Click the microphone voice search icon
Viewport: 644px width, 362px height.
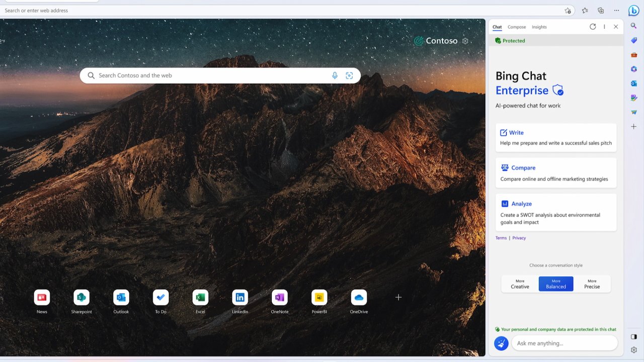point(335,75)
